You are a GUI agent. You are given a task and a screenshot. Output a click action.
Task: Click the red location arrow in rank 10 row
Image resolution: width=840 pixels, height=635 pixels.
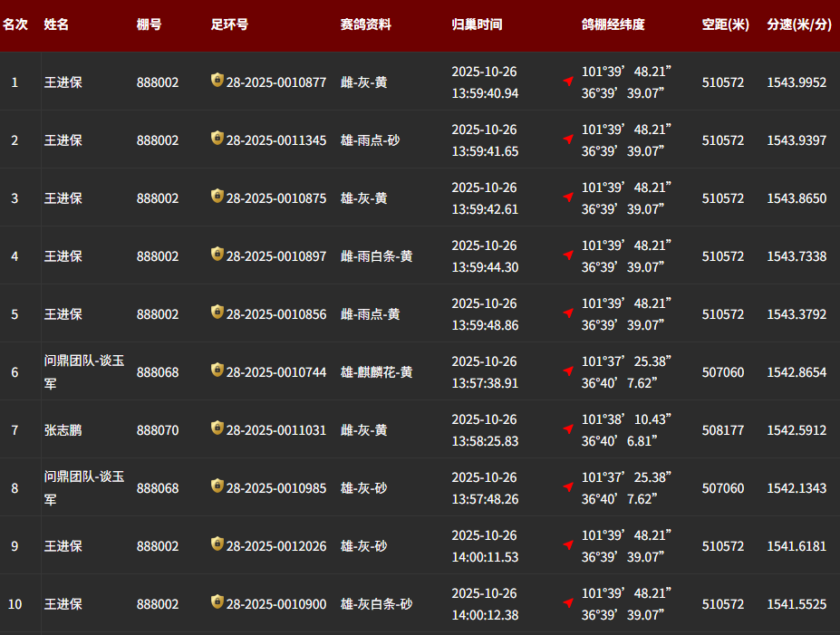[568, 603]
